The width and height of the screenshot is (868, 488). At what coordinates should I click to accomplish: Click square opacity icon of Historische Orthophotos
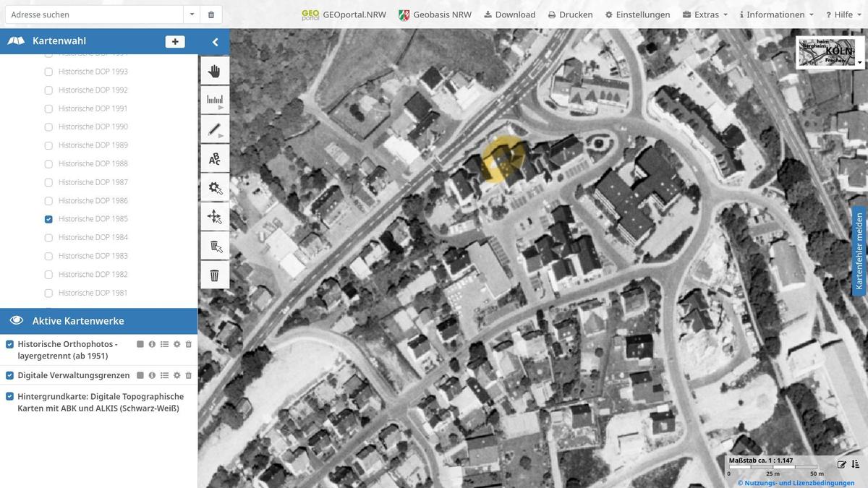tap(140, 344)
